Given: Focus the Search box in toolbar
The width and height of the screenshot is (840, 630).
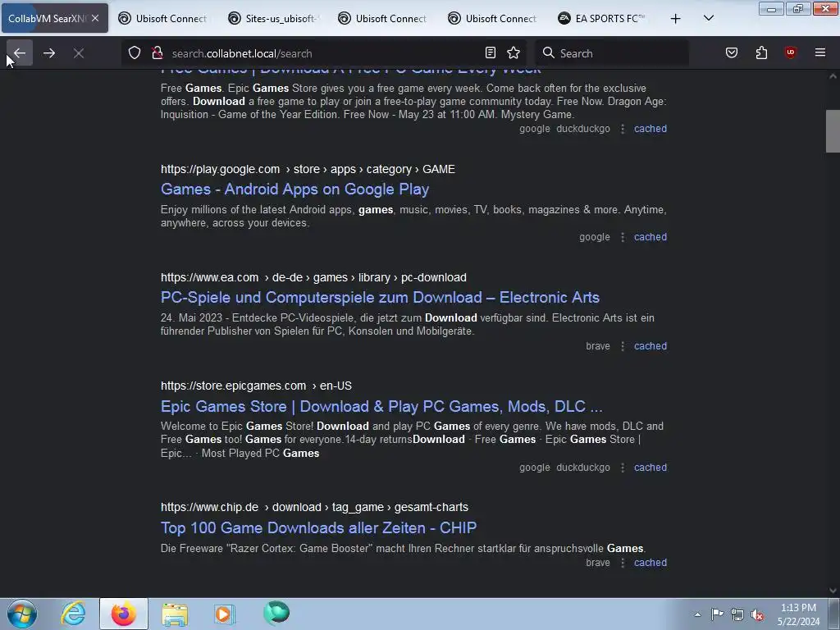Looking at the screenshot, I should click(612, 53).
